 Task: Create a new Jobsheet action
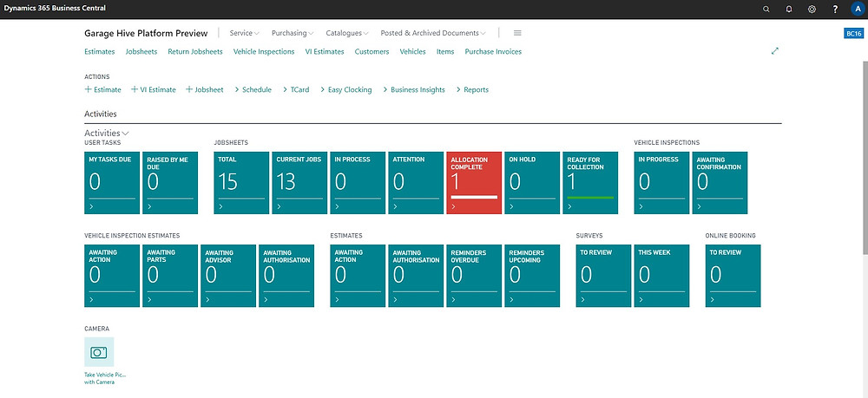(204, 89)
